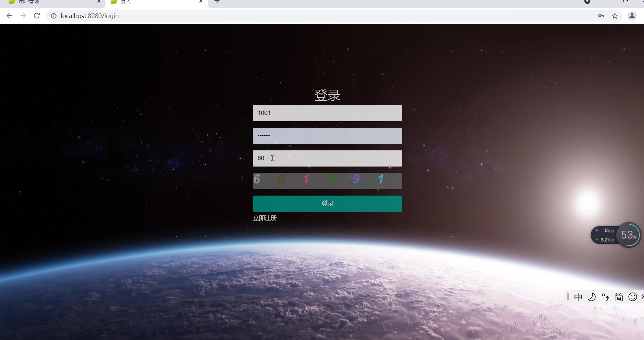Open the 53% memory accelerator ball
The image size is (644, 340).
[629, 235]
